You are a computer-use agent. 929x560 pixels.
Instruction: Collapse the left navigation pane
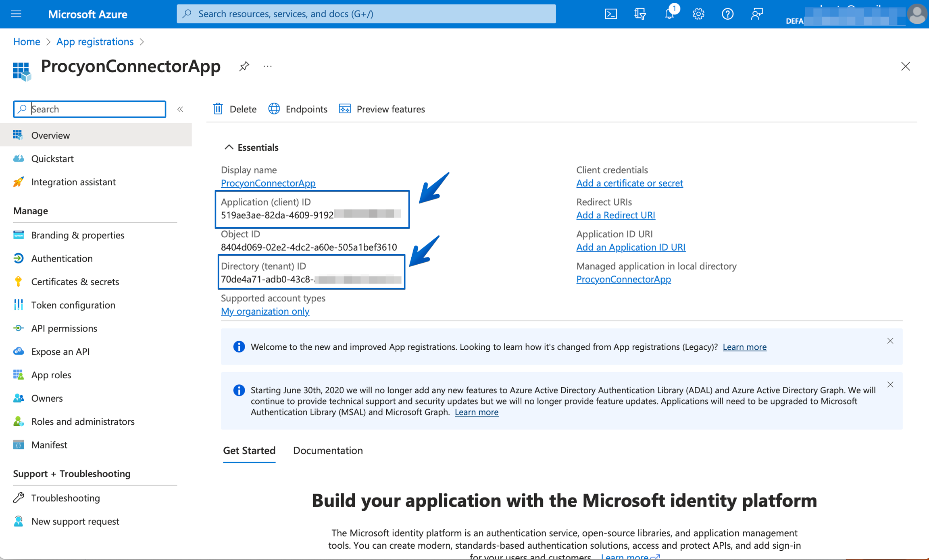point(180,109)
